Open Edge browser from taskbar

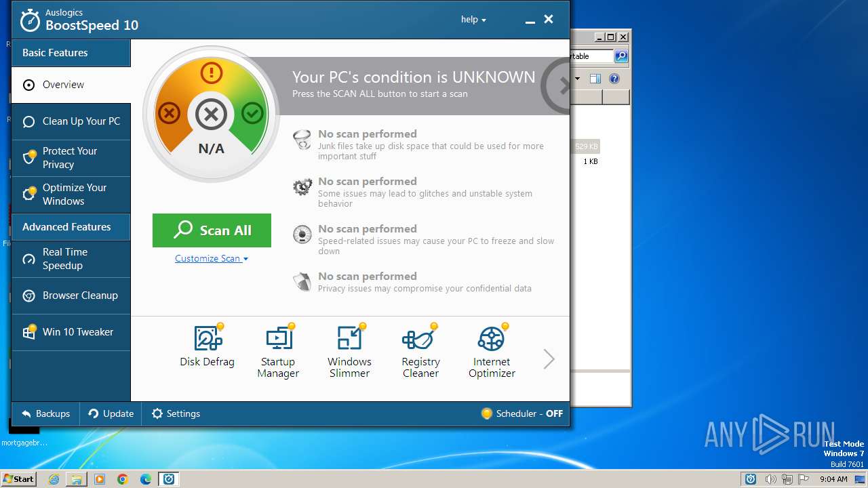pyautogui.click(x=146, y=479)
